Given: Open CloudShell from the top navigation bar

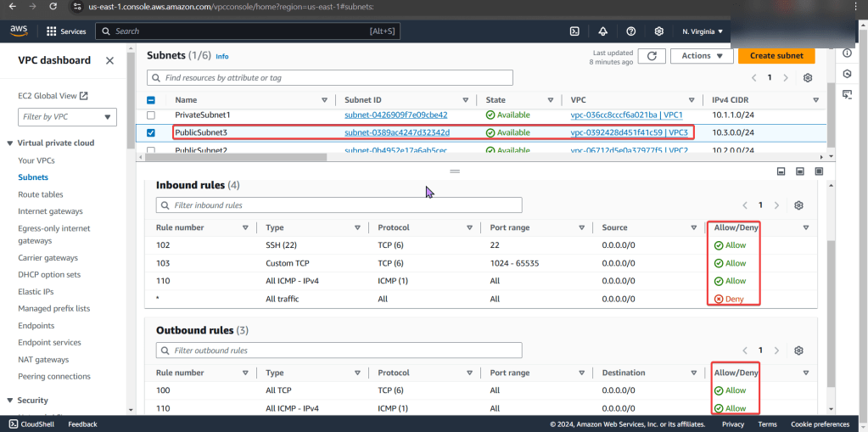Looking at the screenshot, I should 574,31.
